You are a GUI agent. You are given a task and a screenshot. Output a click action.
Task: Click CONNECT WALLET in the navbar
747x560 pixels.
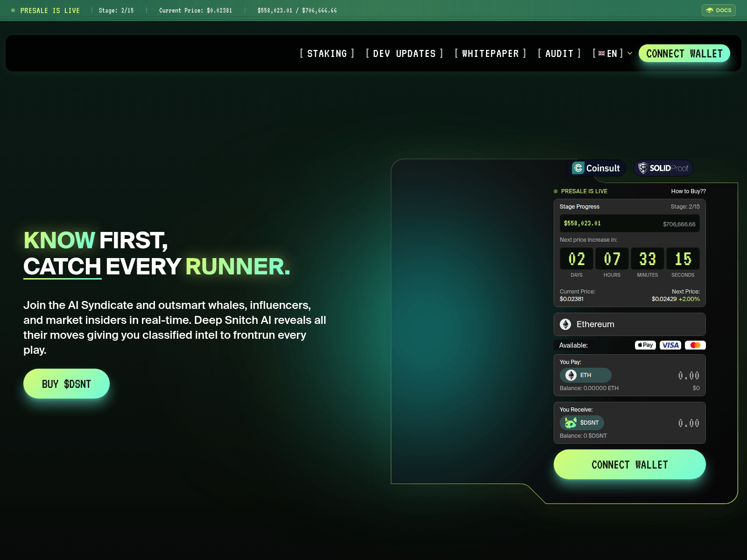pos(684,54)
